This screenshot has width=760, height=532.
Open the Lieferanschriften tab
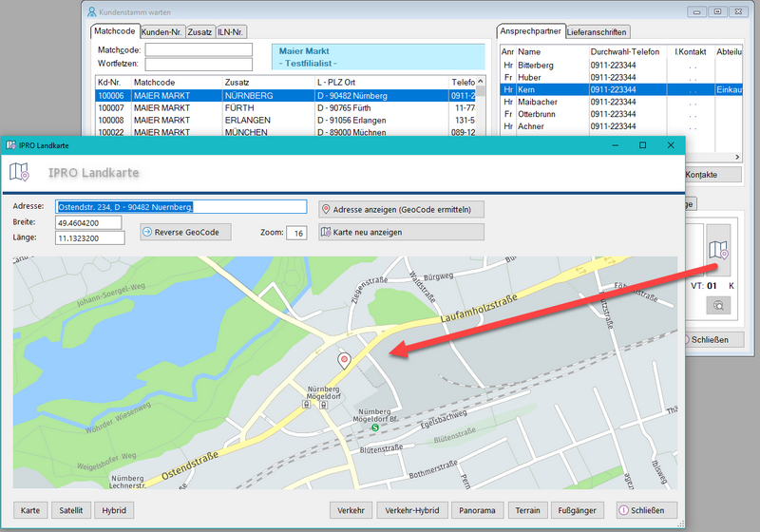pos(598,31)
